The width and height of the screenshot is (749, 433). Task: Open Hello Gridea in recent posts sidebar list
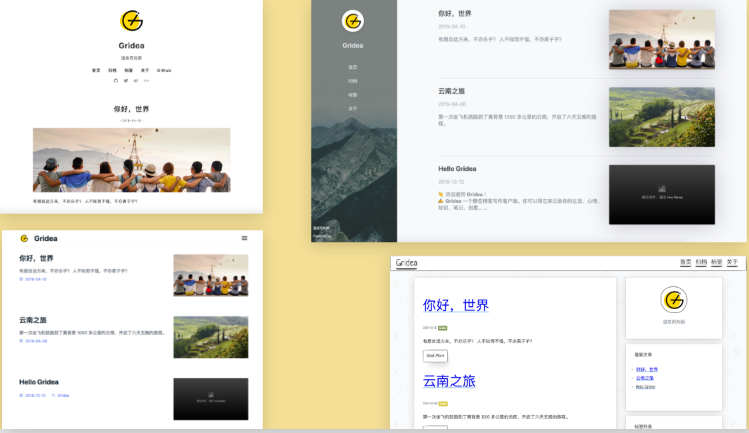click(645, 387)
